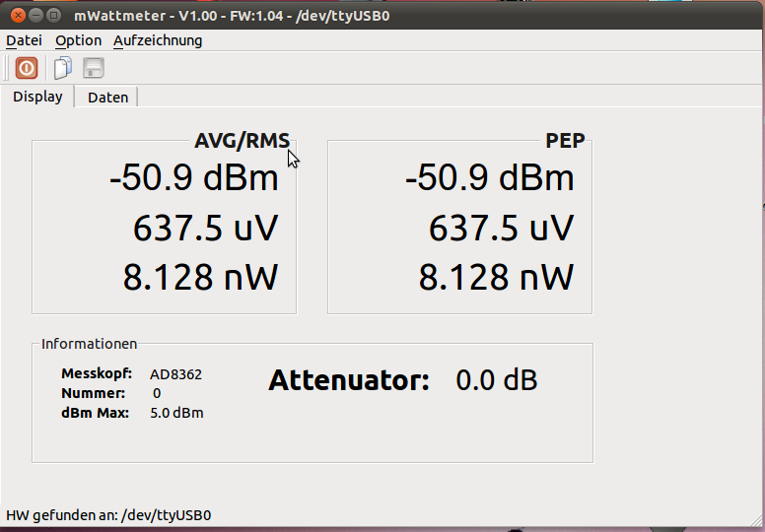Click the copy documents toolbar icon
765x532 pixels.
[63, 68]
